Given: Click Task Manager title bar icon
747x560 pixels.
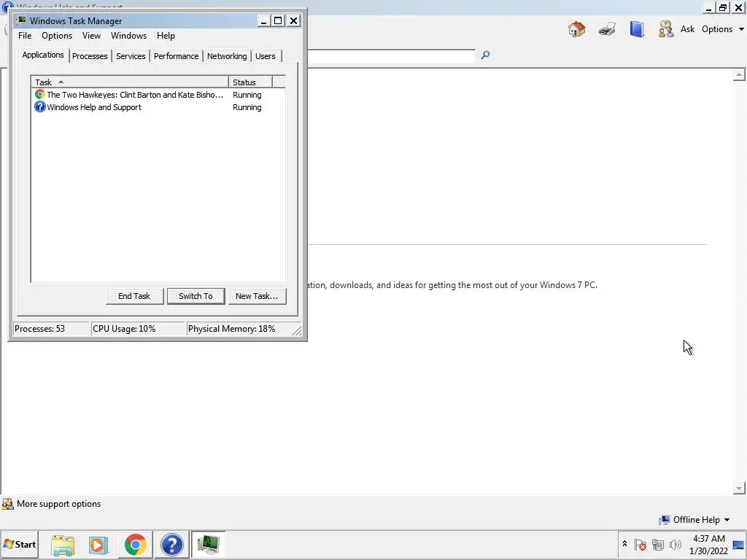Looking at the screenshot, I should [x=22, y=20].
